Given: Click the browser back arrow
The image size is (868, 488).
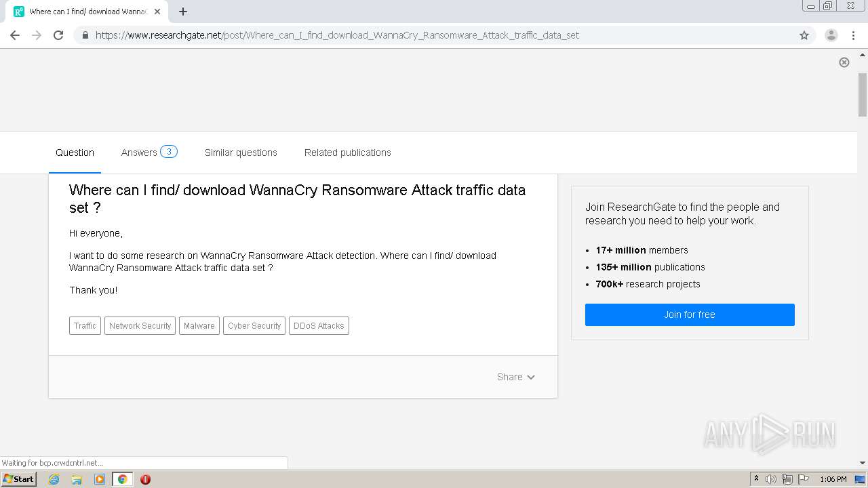Looking at the screenshot, I should point(15,35).
